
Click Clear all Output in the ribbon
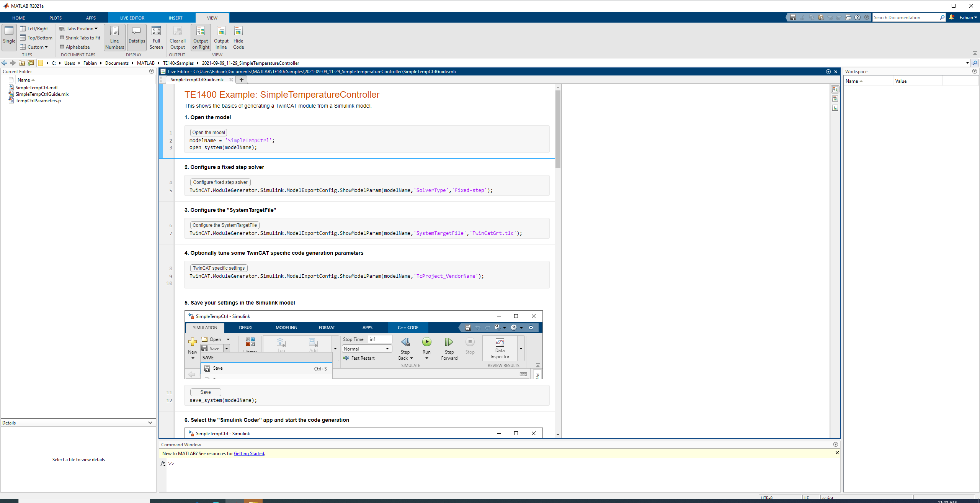click(178, 37)
